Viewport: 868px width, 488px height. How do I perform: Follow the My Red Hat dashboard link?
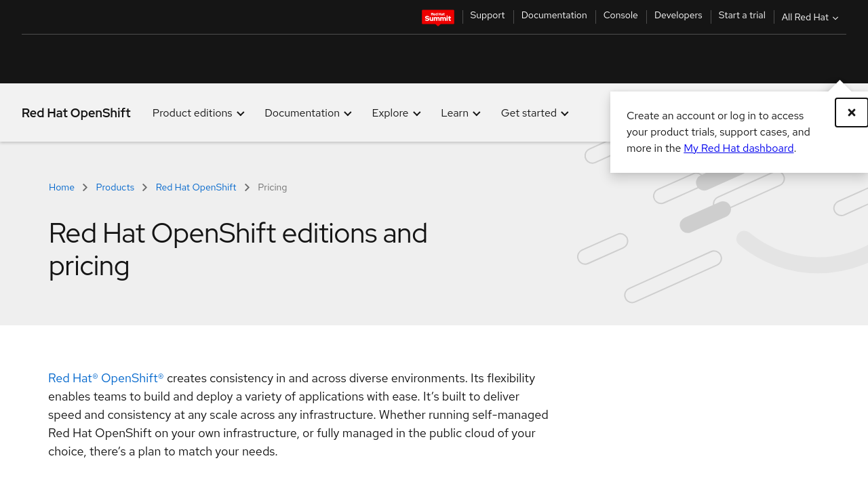tap(738, 148)
